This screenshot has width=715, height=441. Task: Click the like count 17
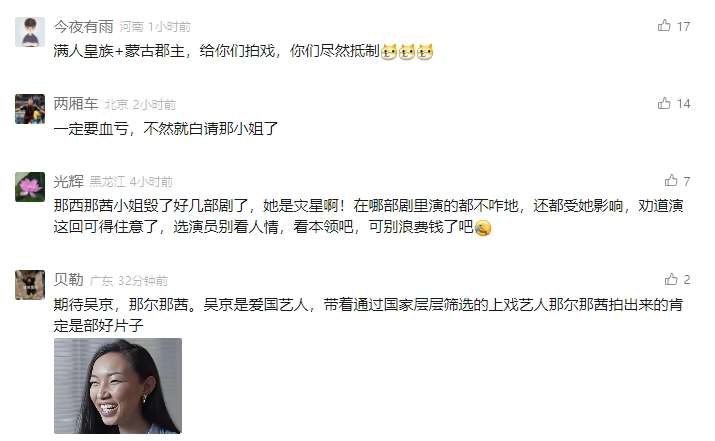coord(683,26)
